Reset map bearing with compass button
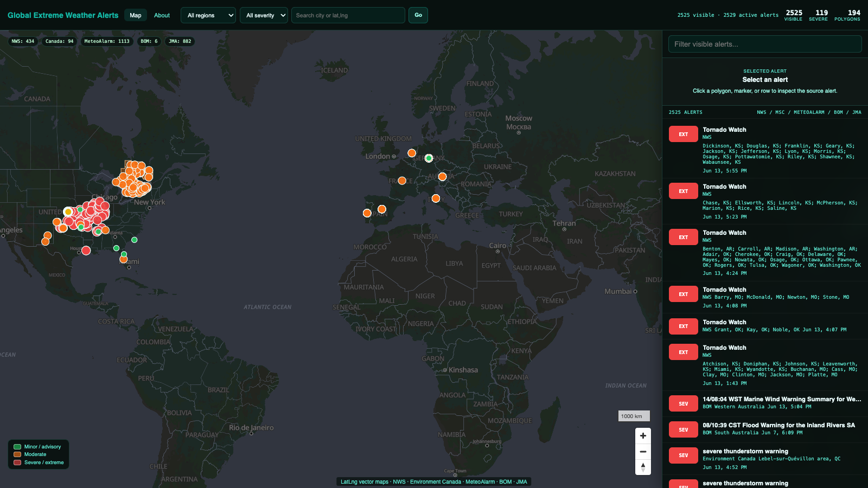The width and height of the screenshot is (868, 488). (x=643, y=467)
